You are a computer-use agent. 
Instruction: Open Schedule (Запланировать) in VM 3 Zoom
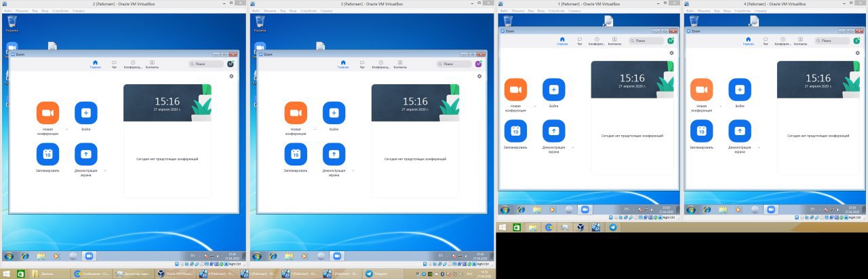point(296,154)
